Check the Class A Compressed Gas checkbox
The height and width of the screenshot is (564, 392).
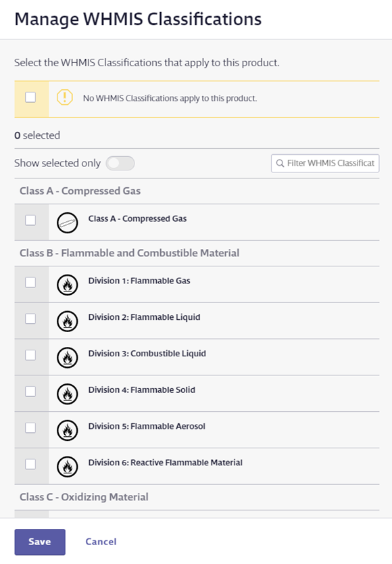click(x=30, y=220)
